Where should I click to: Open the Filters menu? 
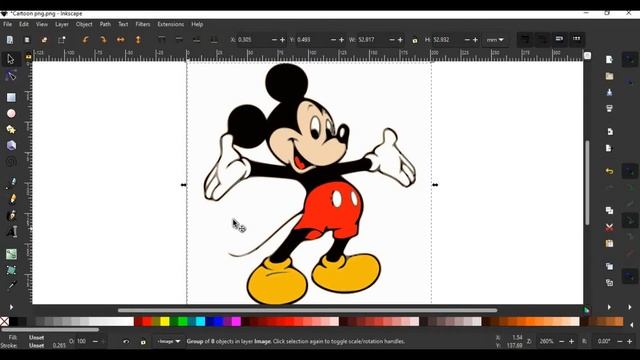pyautogui.click(x=143, y=24)
